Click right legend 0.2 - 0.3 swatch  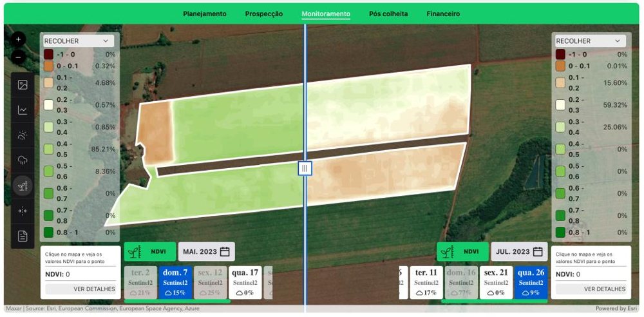[561, 104]
